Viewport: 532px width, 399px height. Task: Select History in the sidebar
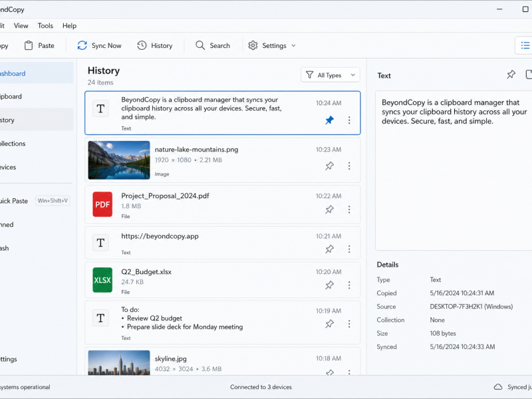(37, 120)
